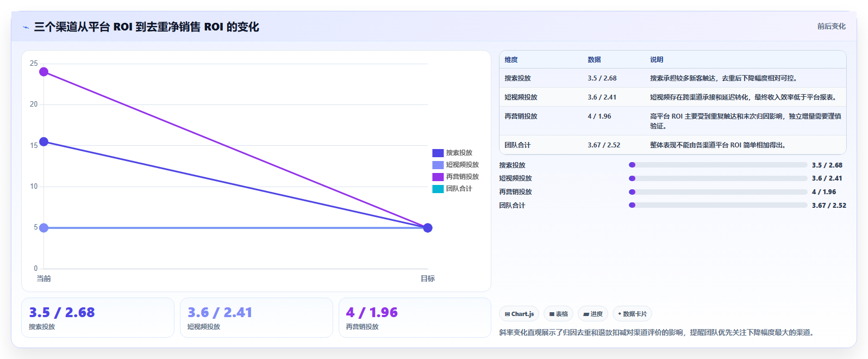This screenshot has height=359, width=868.
Task: Click y-axis label 25
Action: [34, 64]
